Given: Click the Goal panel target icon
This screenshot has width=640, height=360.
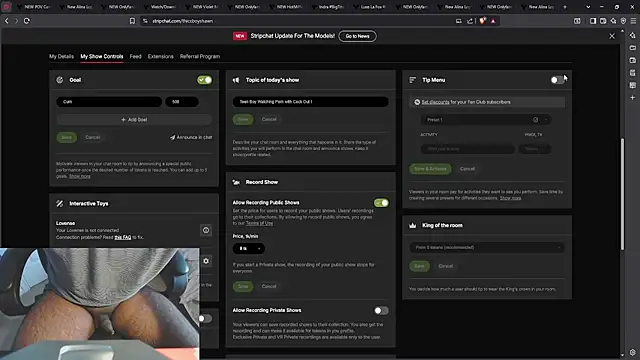Looking at the screenshot, I should pyautogui.click(x=60, y=80).
